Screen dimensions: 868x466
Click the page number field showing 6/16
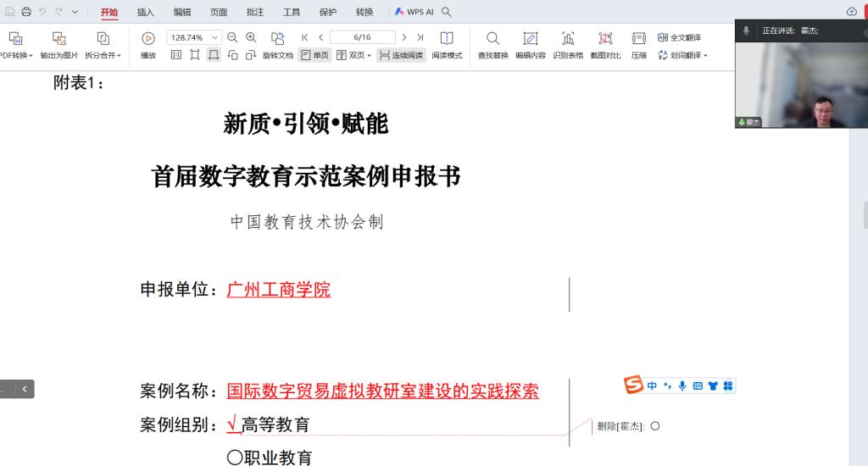[363, 37]
